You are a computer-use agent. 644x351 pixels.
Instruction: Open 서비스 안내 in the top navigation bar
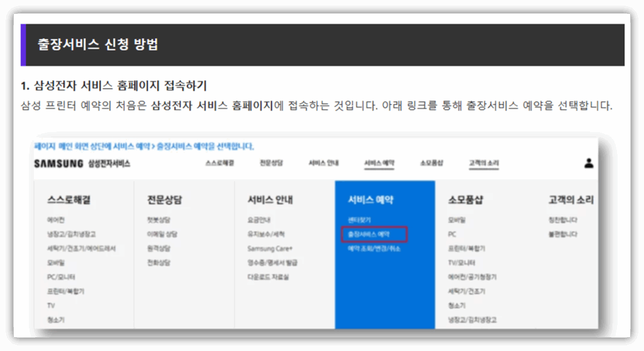324,163
